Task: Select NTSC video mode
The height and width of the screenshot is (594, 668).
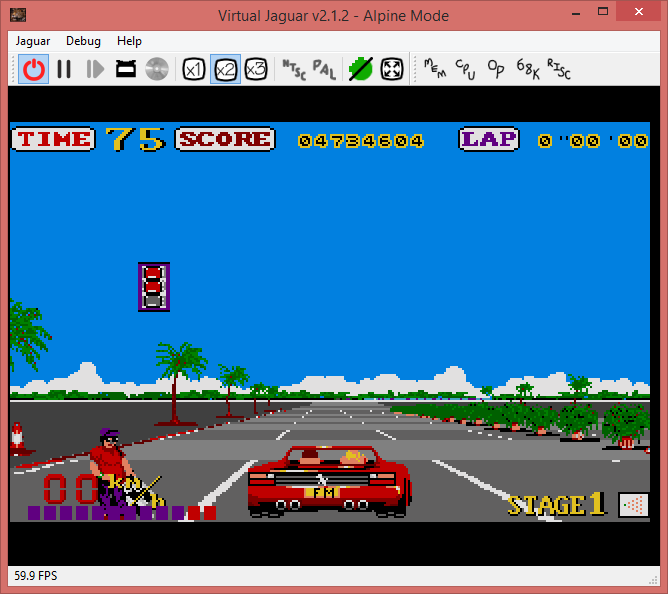Action: pos(294,69)
